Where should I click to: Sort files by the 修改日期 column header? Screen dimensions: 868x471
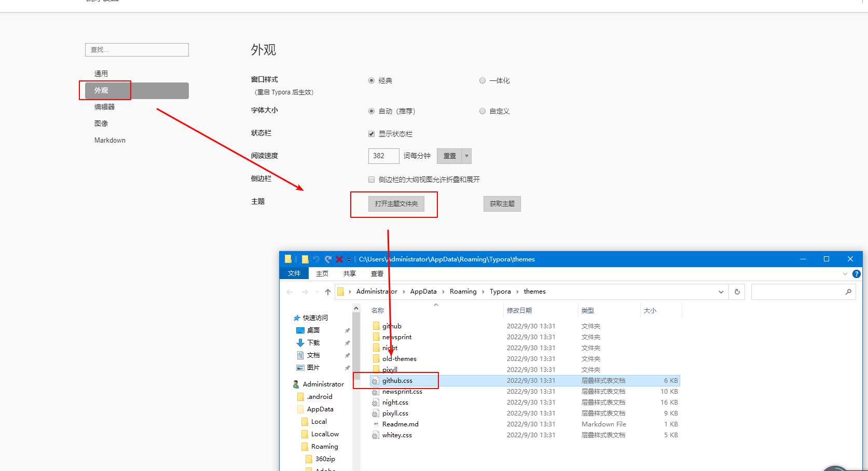tap(519, 311)
